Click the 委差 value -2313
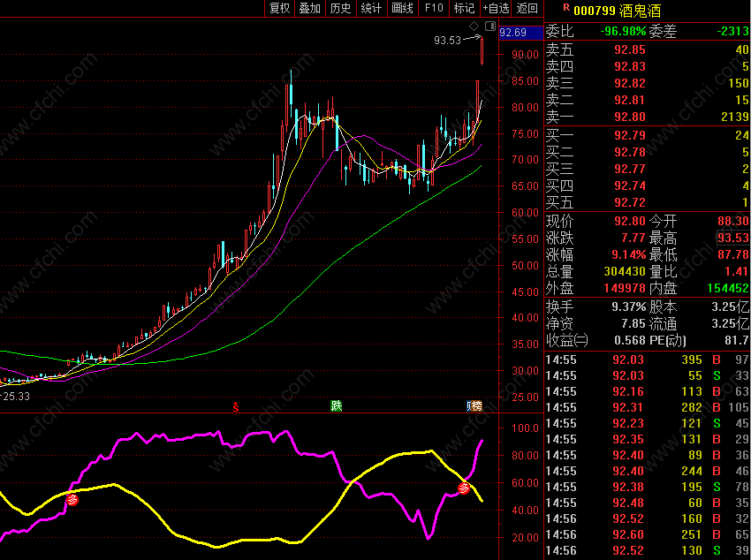 (732, 31)
